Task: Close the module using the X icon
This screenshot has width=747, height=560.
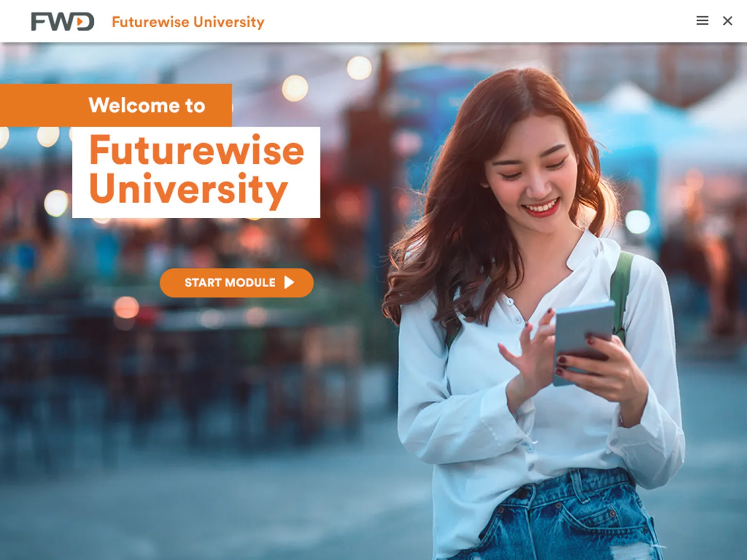Action: [728, 20]
